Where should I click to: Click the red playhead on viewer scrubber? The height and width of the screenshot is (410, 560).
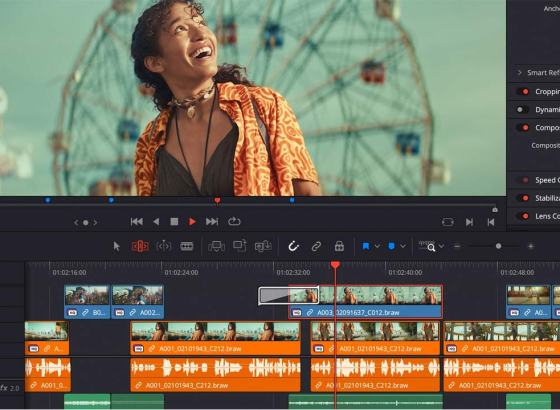pos(217,200)
